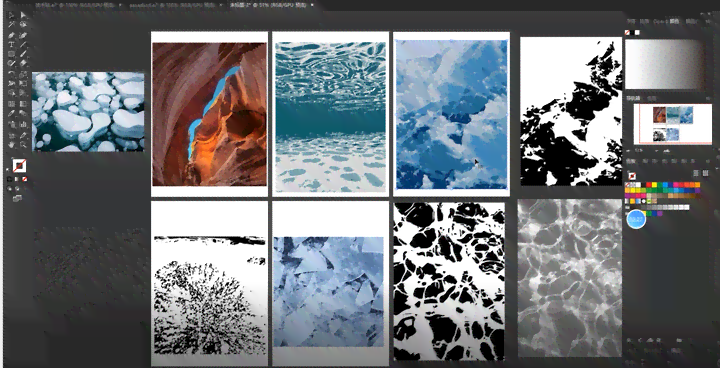Select the Pen tool
The width and height of the screenshot is (720, 368).
tap(11, 35)
